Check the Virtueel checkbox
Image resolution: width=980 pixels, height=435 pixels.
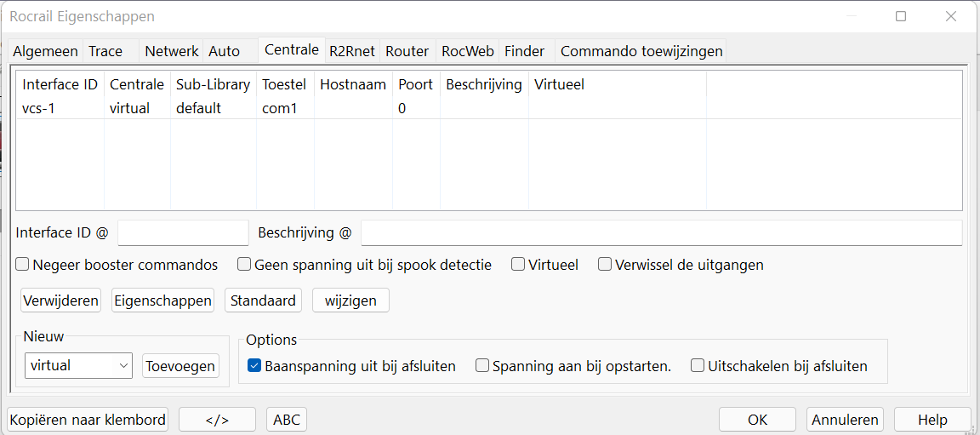pyautogui.click(x=518, y=265)
